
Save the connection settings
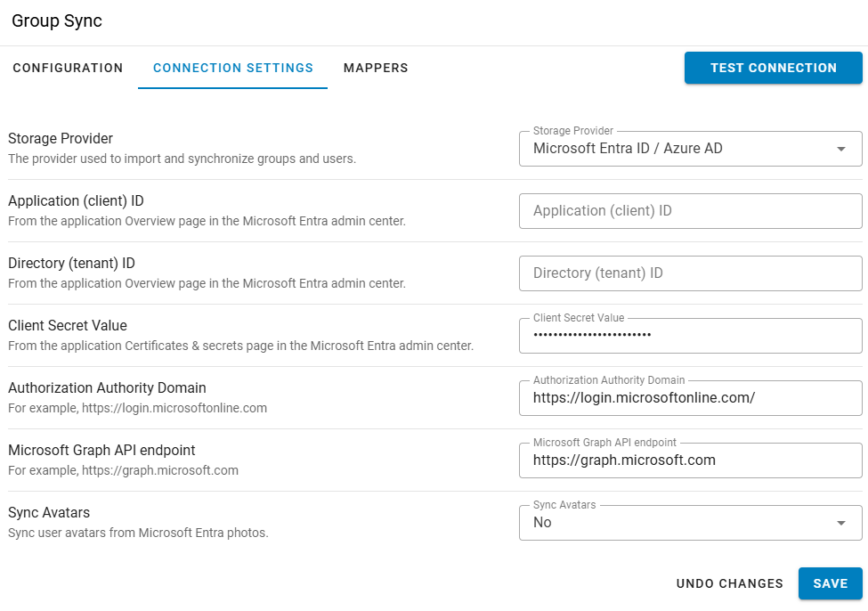point(830,583)
